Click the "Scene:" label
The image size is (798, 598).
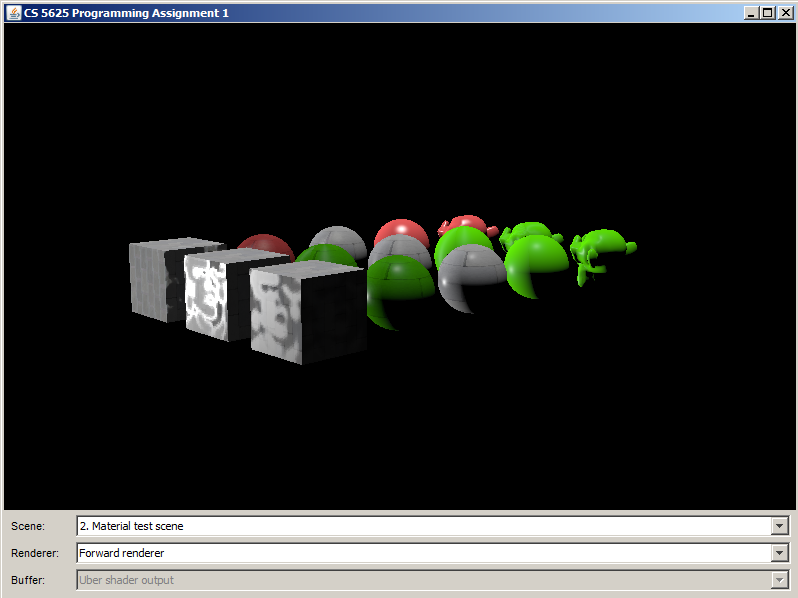27,526
